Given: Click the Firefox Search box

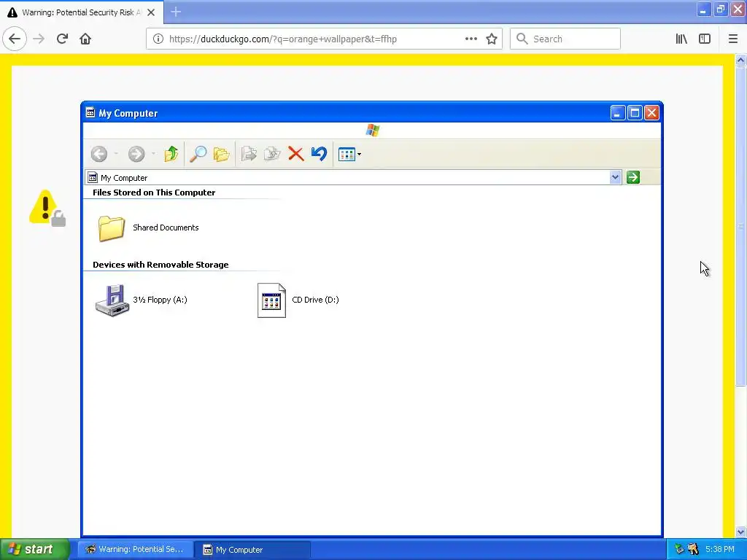Looking at the screenshot, I should click(x=565, y=39).
